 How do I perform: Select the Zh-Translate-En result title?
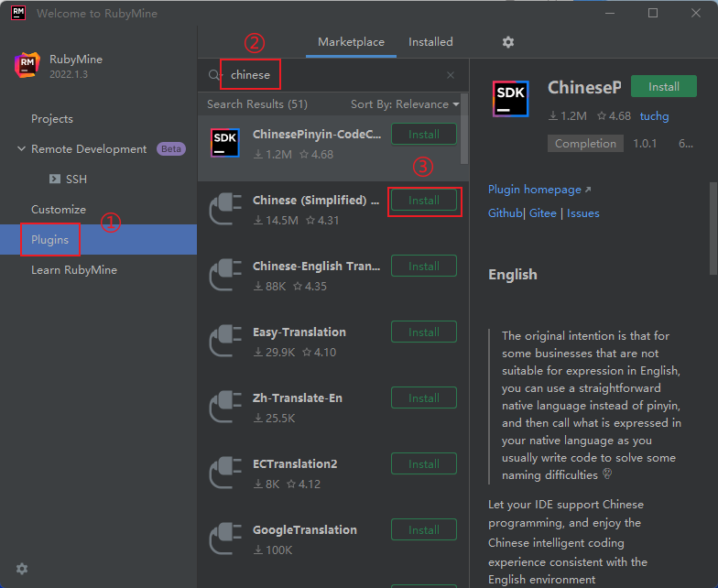(x=297, y=397)
